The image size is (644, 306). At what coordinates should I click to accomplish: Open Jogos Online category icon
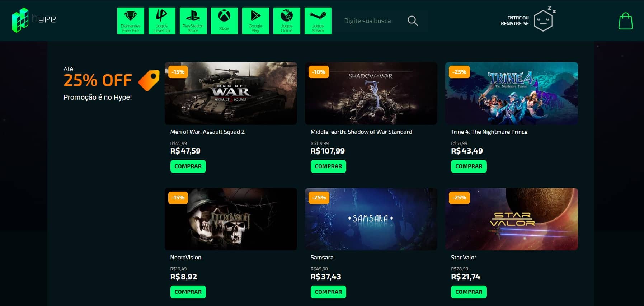287,21
